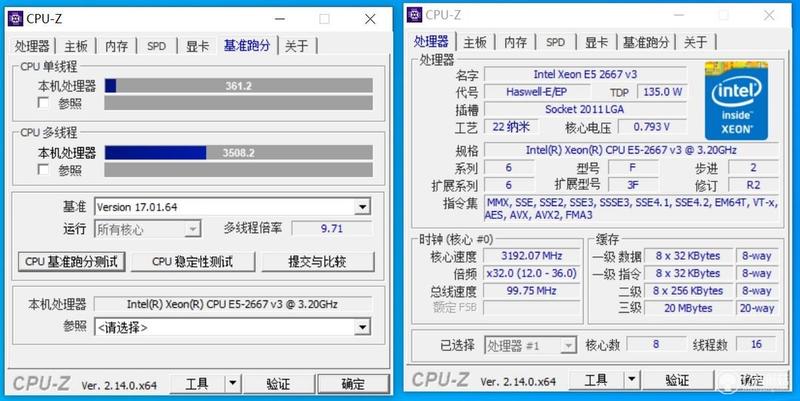Open the 运行 所有核心 dropdown
Viewport: 800px width, 401px height.
tap(192, 230)
